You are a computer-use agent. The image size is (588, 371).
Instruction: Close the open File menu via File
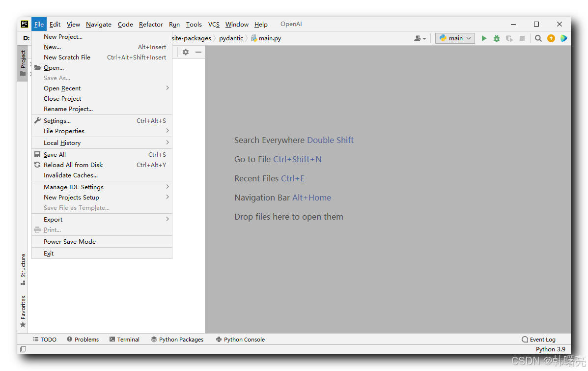tap(39, 25)
